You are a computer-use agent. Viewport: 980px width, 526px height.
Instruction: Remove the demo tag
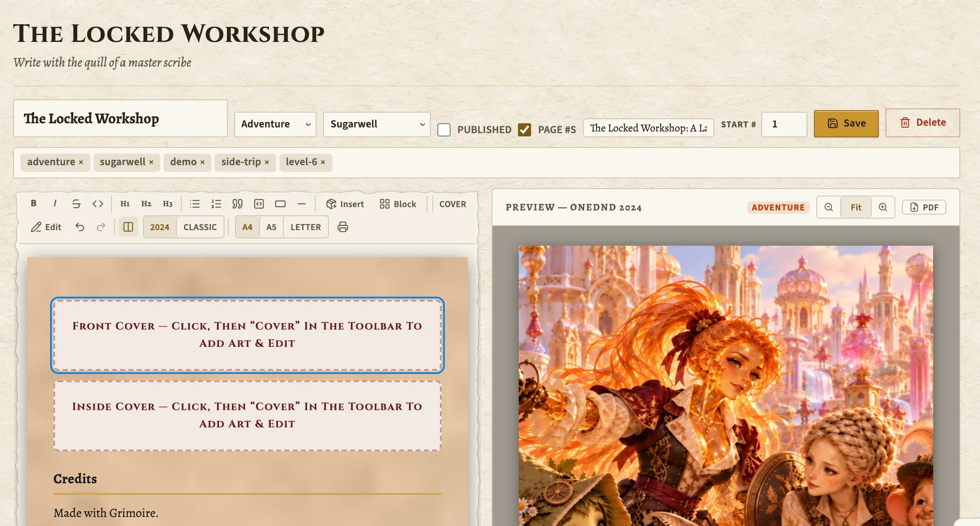tap(202, 162)
